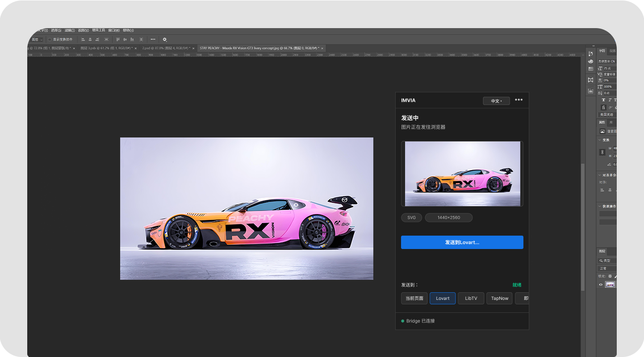Viewport: 644px width, 357px height.
Task: Open the Color palette panel icon in dock
Action: 590,61
